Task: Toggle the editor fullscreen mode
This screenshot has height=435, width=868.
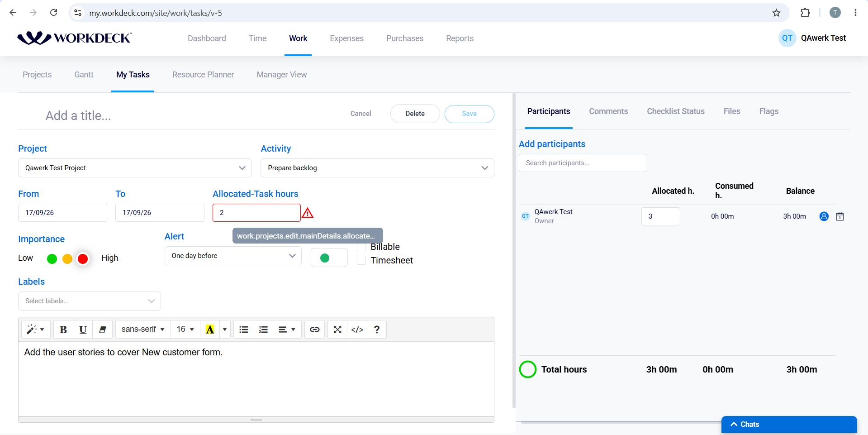Action: 337,330
